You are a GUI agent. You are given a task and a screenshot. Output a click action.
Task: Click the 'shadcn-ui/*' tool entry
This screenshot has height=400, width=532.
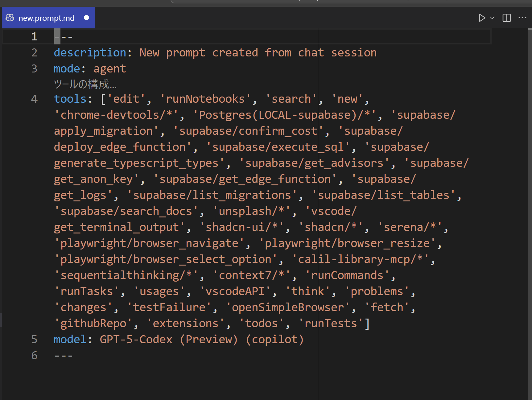242,227
